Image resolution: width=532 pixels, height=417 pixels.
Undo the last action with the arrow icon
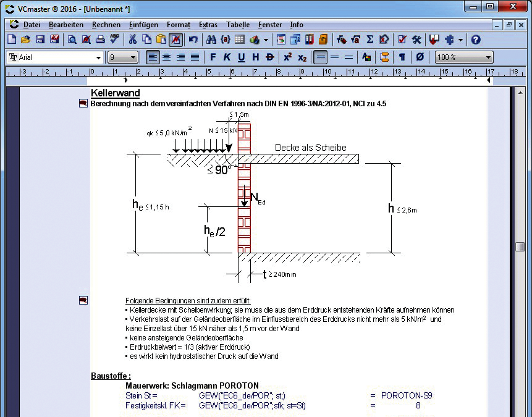tap(193, 40)
